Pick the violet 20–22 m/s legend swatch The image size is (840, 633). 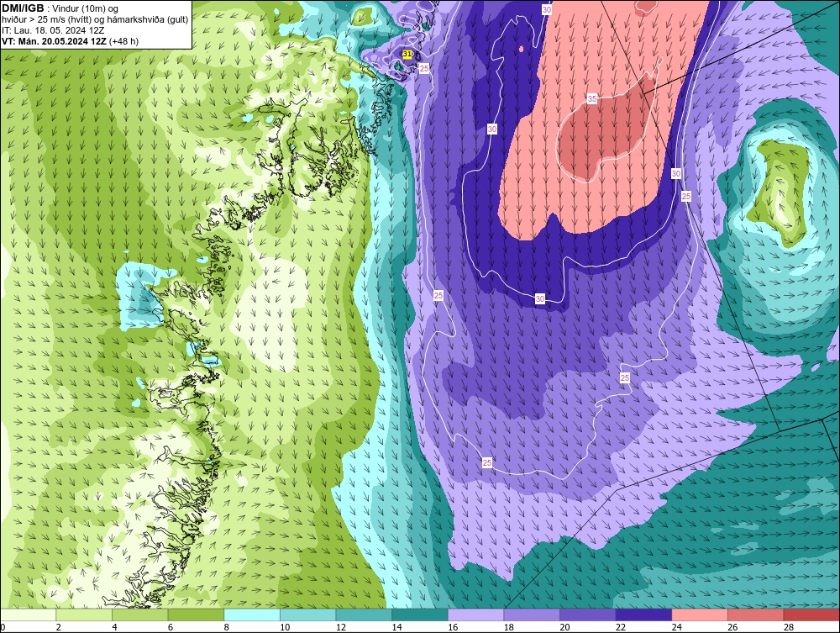[x=588, y=615]
